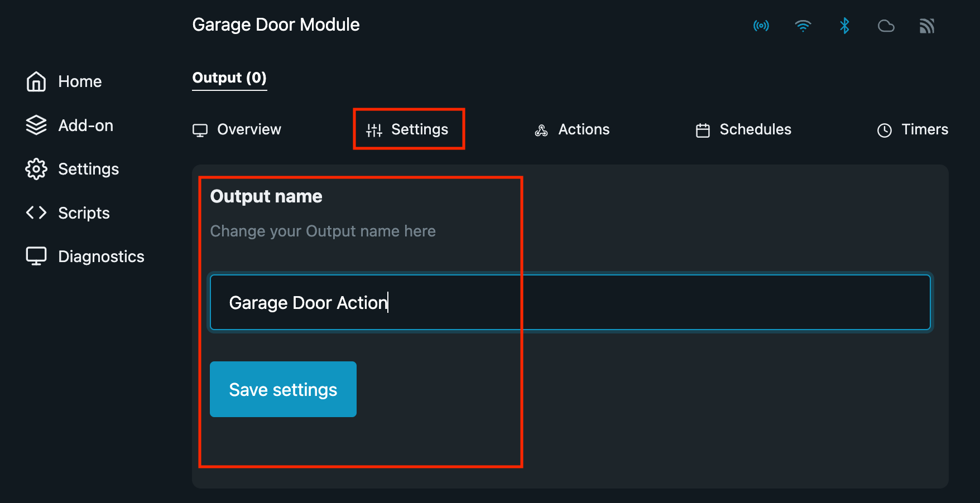Navigate to Scripts in the sidebar
The image size is (980, 503).
coord(84,213)
